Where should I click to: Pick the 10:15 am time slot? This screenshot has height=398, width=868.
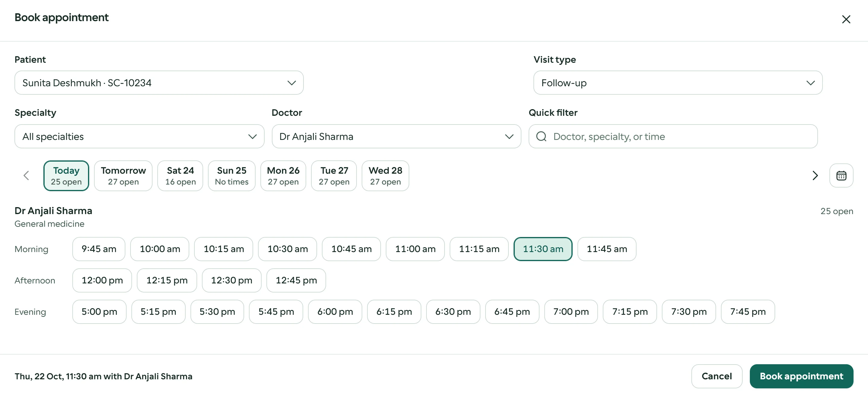coord(224,249)
